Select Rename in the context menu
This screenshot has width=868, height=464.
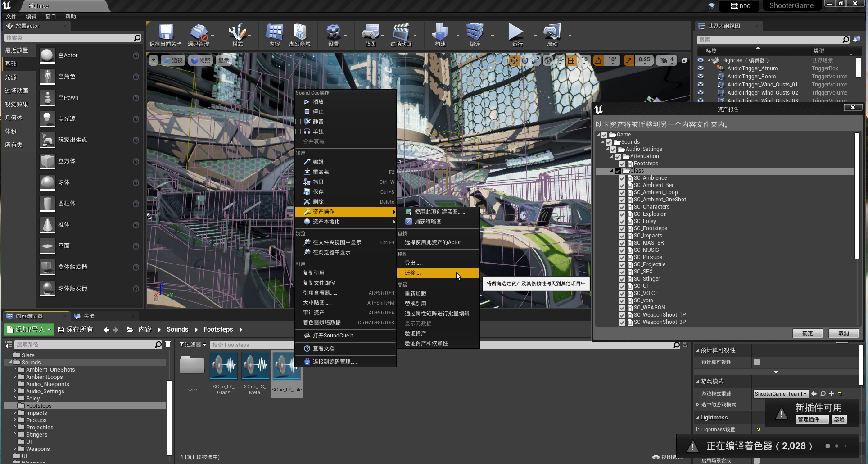pyautogui.click(x=345, y=172)
